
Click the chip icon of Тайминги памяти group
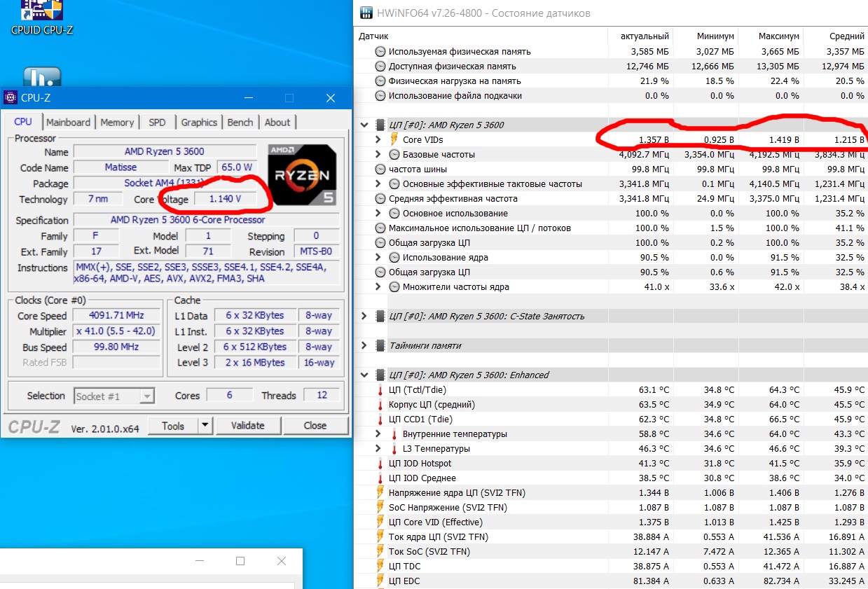380,345
